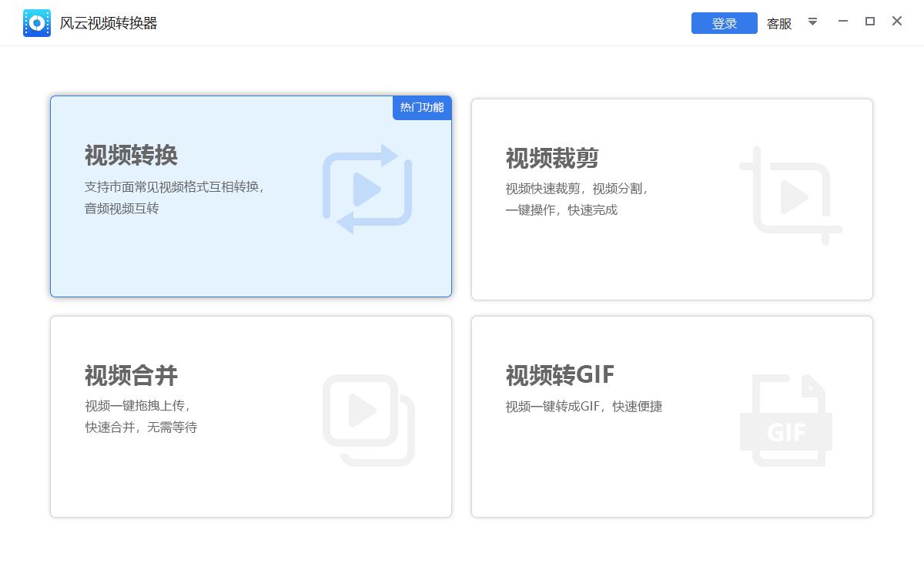Click the 视频合并 description about drag upload

coord(139,404)
